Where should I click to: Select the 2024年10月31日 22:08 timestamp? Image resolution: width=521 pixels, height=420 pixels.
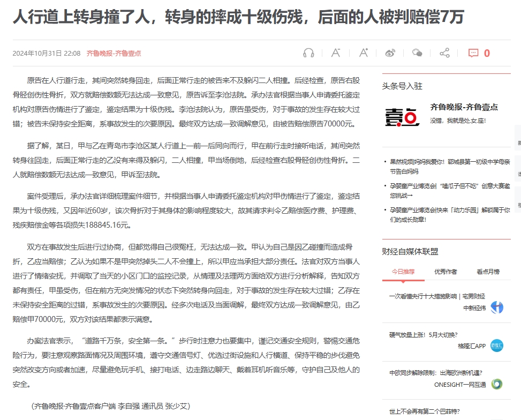pyautogui.click(x=47, y=53)
